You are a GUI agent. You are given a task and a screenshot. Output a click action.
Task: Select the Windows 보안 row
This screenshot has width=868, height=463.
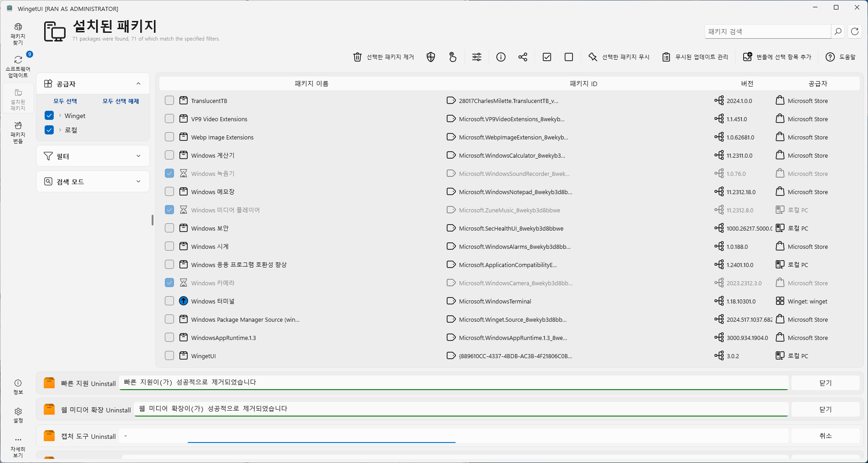point(510,228)
